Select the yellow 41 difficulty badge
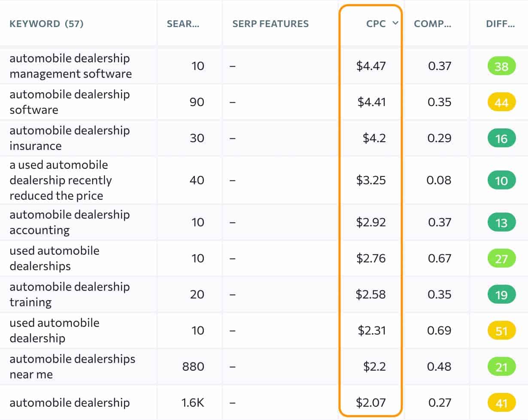528x420 pixels. [501, 402]
